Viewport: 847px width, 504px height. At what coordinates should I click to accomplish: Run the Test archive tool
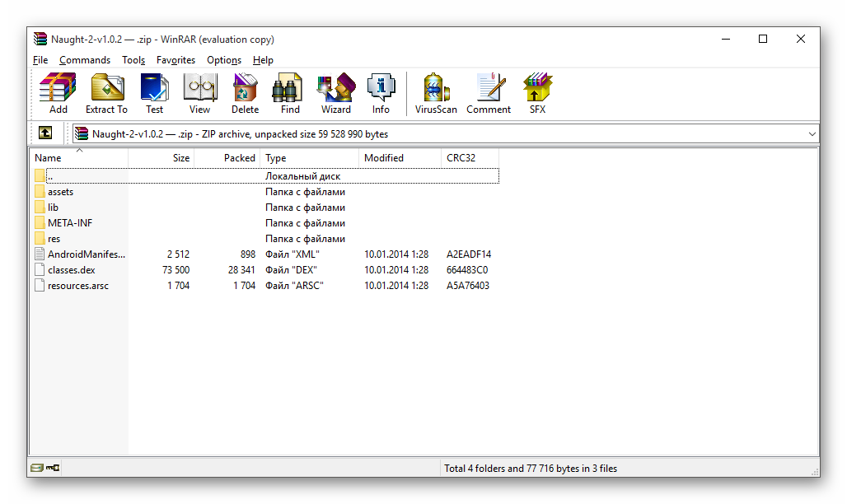pos(154,93)
